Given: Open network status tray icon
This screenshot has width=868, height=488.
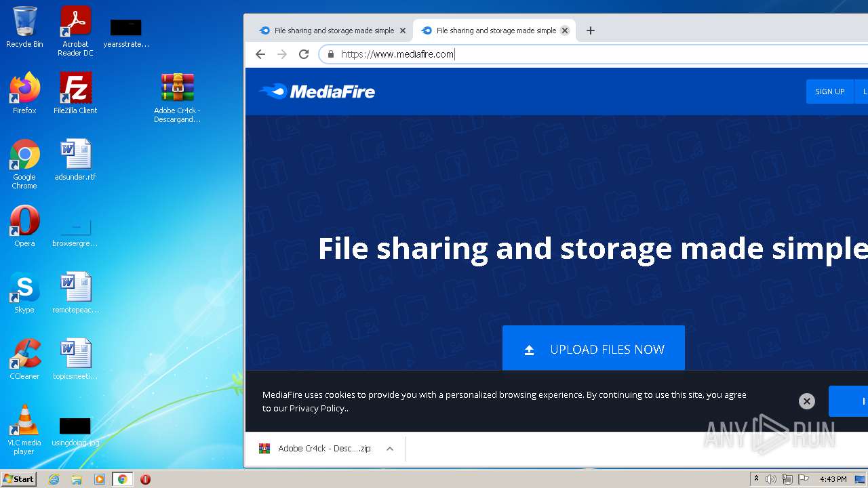Looking at the screenshot, I should pyautogui.click(x=787, y=479).
